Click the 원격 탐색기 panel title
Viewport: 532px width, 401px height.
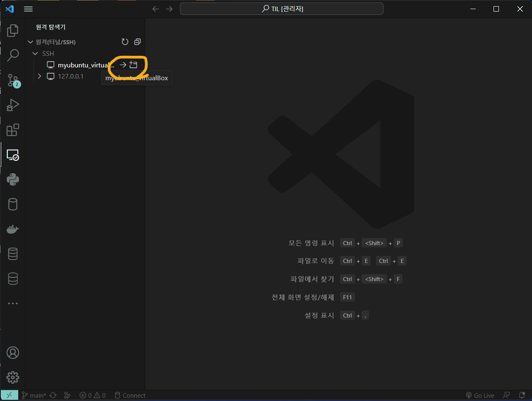tap(50, 27)
